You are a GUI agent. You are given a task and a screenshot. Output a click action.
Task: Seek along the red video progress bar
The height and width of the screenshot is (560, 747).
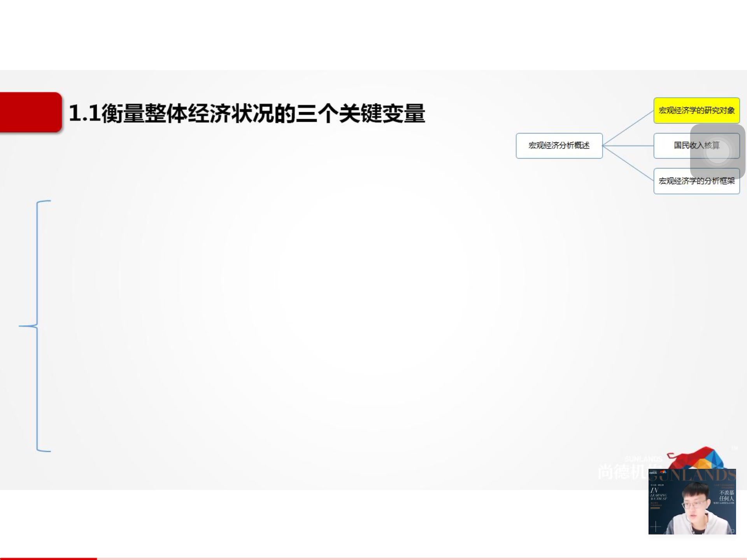coord(373,558)
